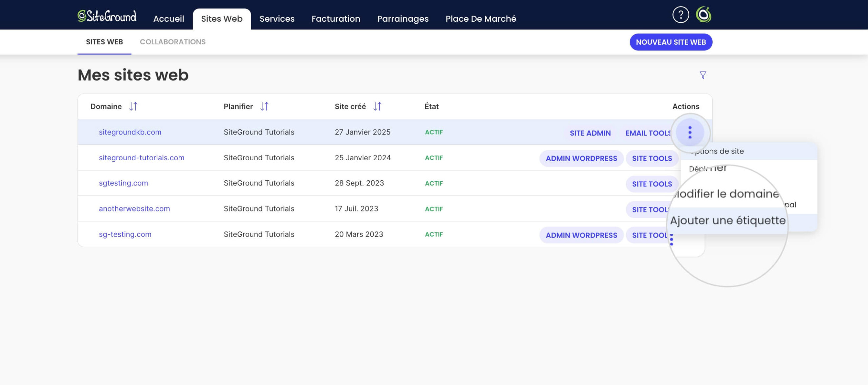The width and height of the screenshot is (868, 385).
Task: Open Place De Marché navigation item
Action: click(x=480, y=19)
